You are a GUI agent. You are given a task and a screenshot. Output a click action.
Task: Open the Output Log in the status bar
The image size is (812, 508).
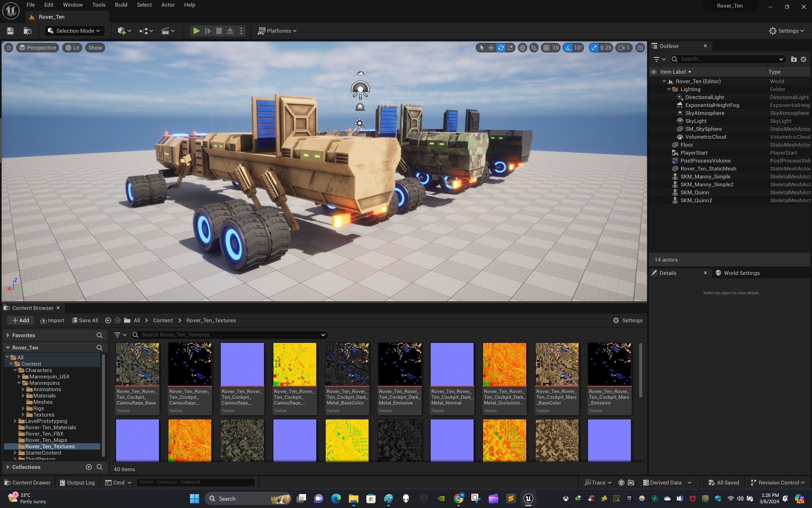click(x=77, y=483)
